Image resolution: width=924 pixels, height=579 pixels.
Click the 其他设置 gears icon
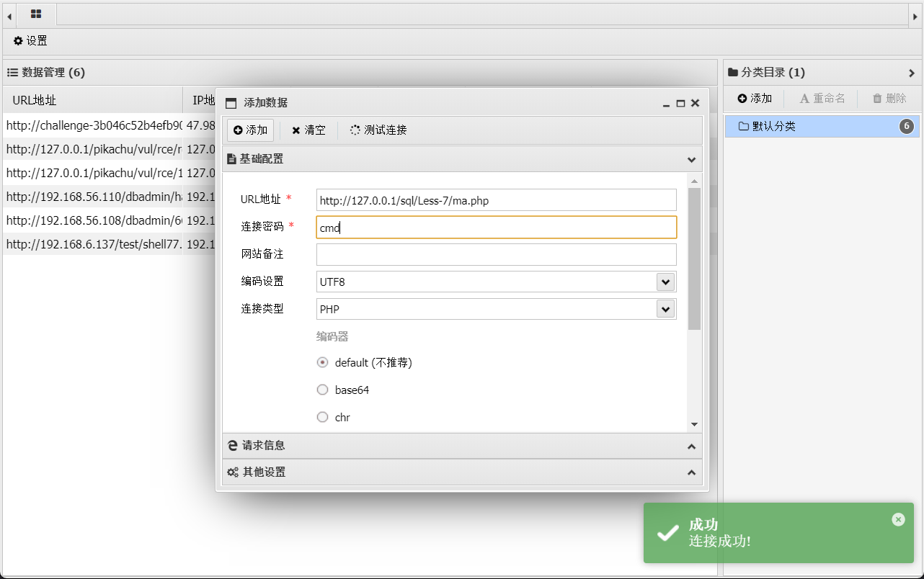click(233, 472)
